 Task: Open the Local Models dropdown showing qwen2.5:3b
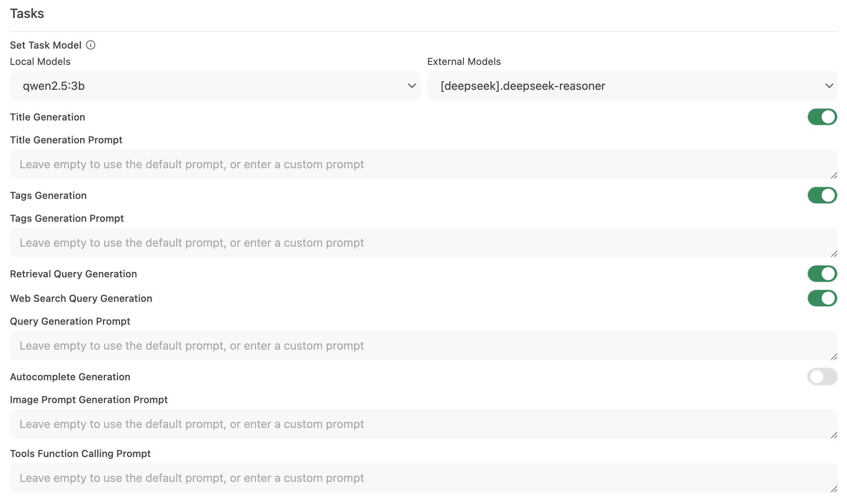(x=215, y=86)
